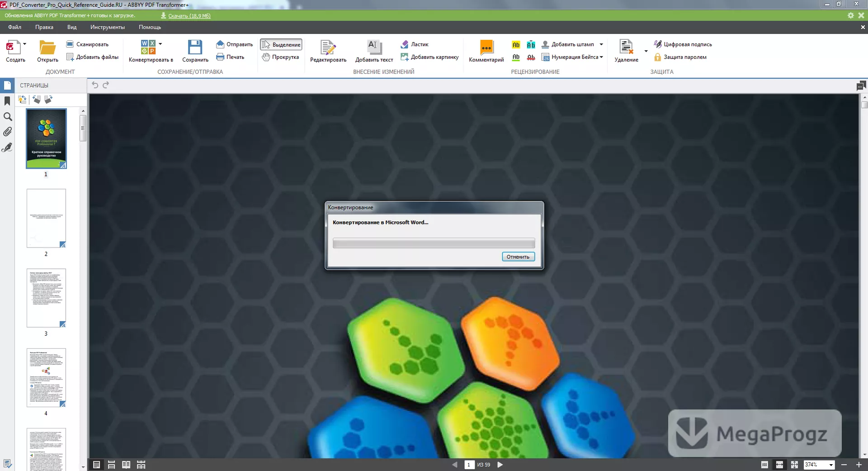The image size is (868, 471).
Task: Click the Комментарий comment icon
Action: 486,47
